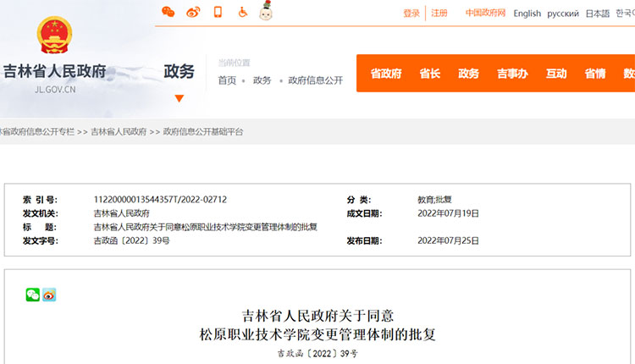Click the 教育;批复 category value
The height and width of the screenshot is (364, 635).
click(434, 200)
